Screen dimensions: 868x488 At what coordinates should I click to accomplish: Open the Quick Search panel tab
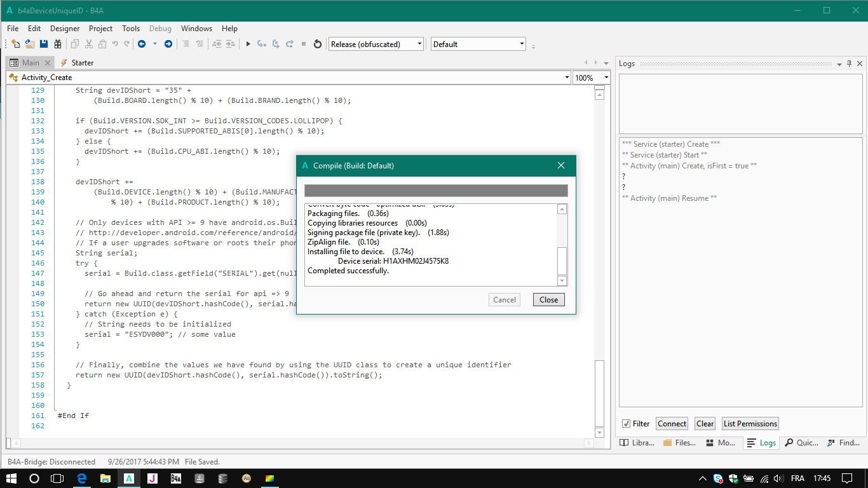click(x=802, y=443)
